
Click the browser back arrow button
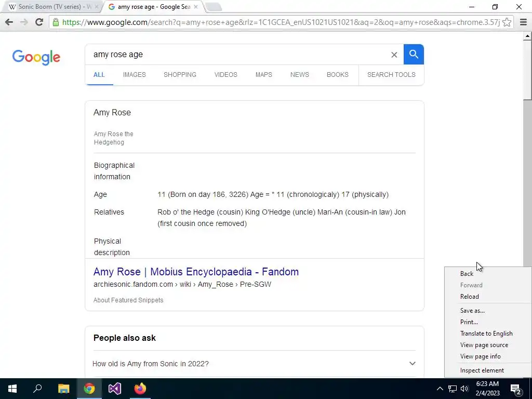click(x=9, y=22)
